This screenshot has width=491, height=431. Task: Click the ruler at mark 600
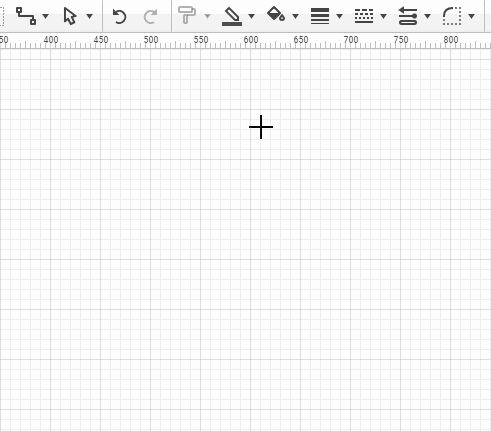point(251,40)
